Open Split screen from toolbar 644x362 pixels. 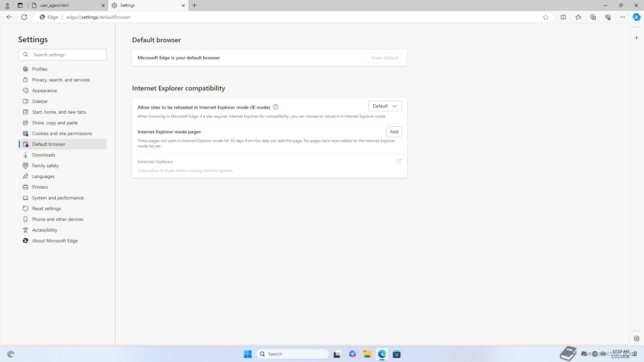(563, 17)
